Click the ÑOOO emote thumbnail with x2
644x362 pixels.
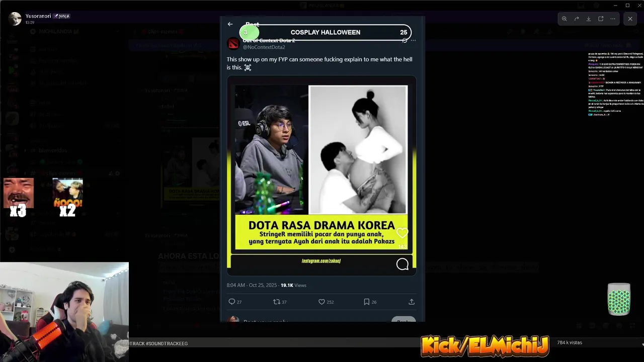(x=67, y=193)
